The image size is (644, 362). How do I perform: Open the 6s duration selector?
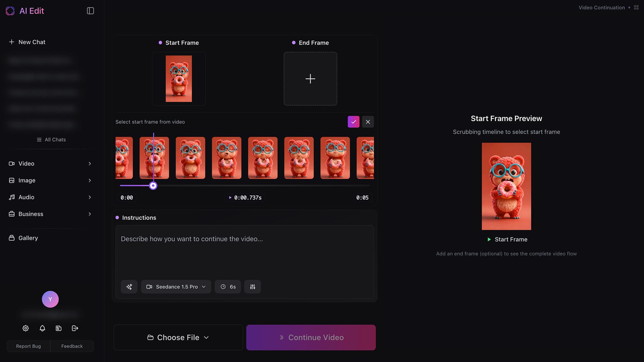tap(228, 287)
